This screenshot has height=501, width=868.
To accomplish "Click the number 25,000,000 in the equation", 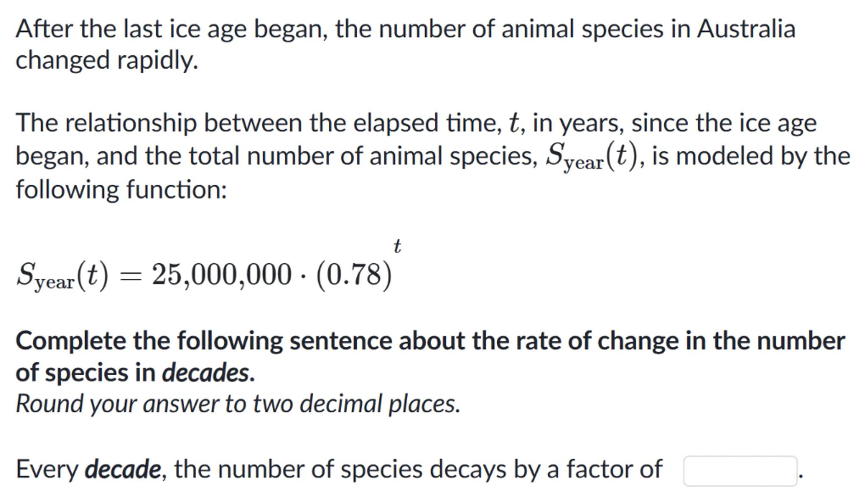I will (x=222, y=274).
